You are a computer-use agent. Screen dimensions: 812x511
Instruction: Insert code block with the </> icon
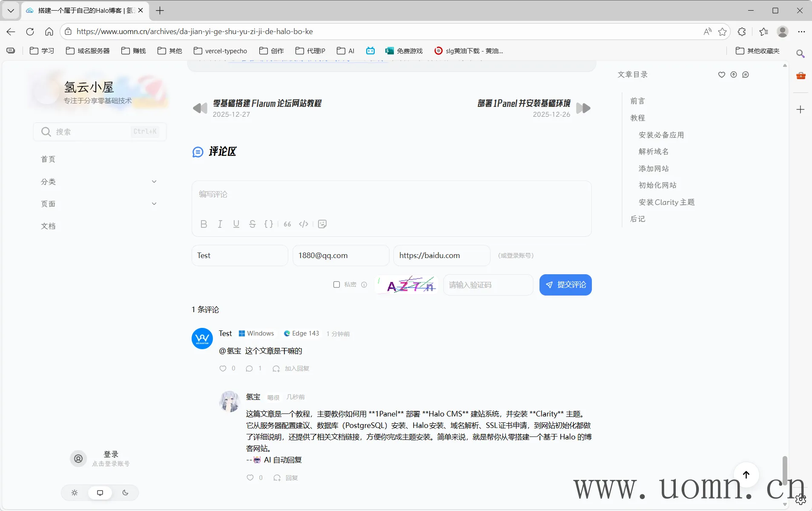(303, 224)
